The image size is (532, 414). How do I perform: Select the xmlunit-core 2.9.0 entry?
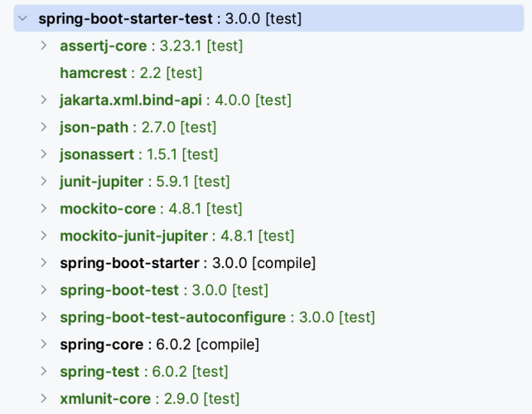coord(149,398)
